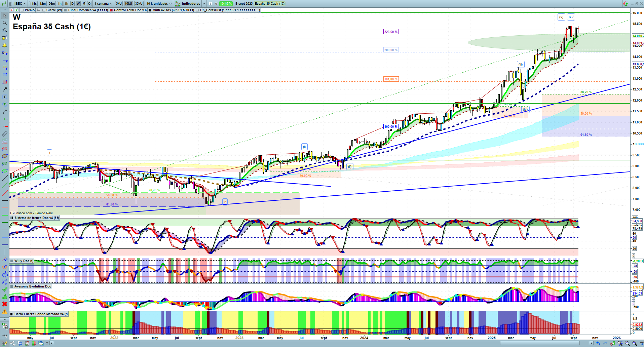Select the red rectangle drawing tool

pos(5,82)
